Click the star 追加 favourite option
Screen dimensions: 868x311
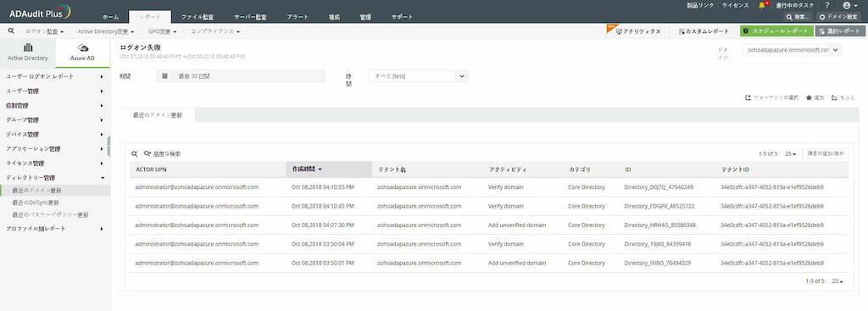click(815, 97)
